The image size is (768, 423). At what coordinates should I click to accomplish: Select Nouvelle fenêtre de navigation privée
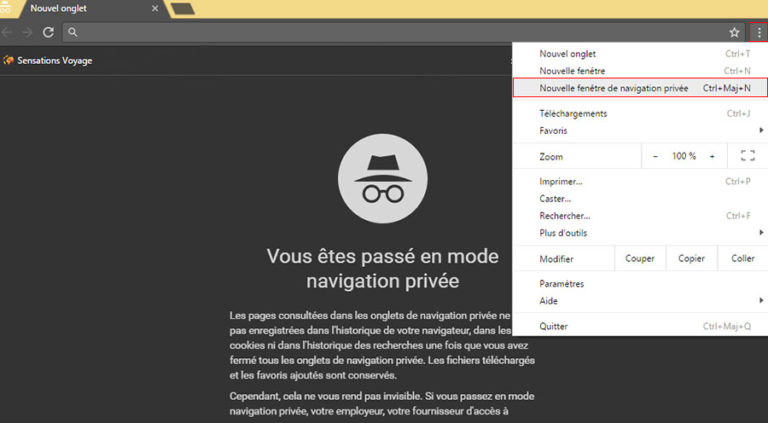pos(613,88)
